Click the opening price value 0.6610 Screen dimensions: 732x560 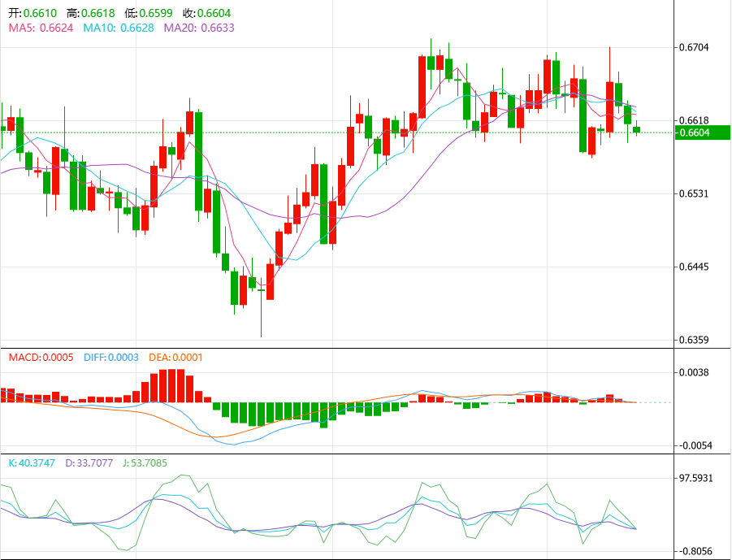(x=40, y=13)
